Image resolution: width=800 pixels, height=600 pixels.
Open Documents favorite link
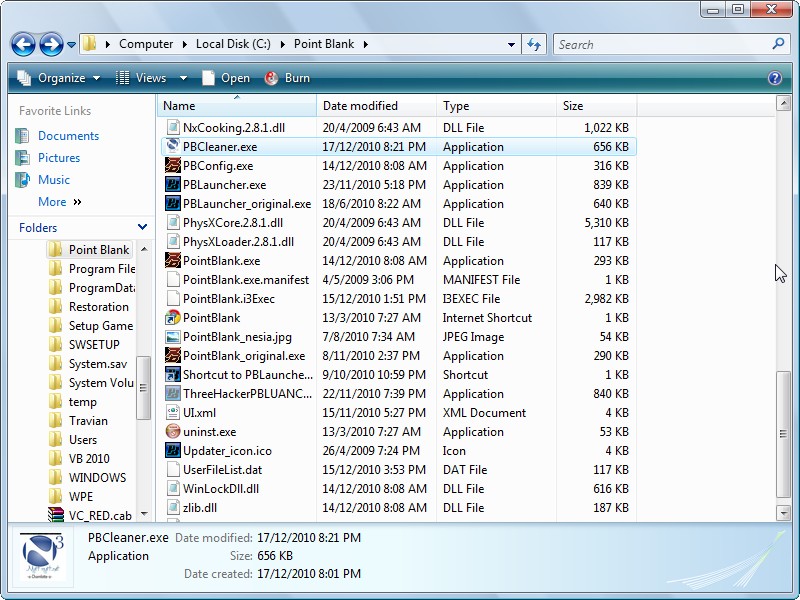click(x=68, y=136)
